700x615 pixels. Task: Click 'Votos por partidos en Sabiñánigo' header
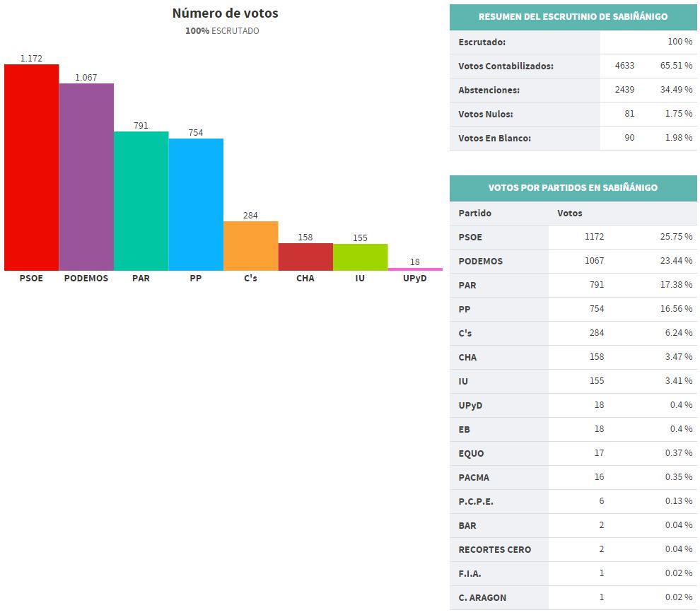point(573,188)
